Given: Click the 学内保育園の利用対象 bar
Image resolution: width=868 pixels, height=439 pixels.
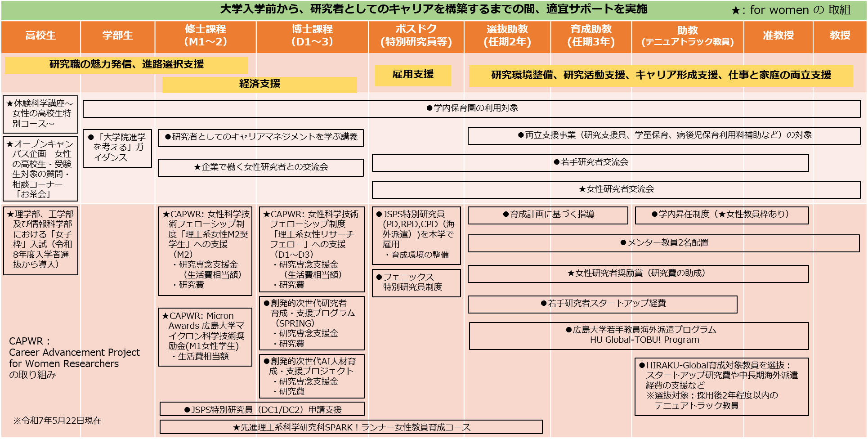Looking at the screenshot, I should coord(472,108).
